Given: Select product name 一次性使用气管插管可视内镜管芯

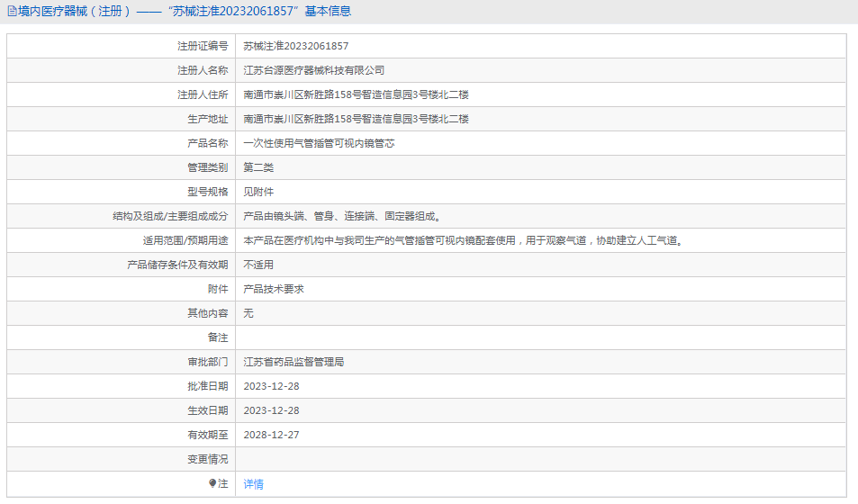Looking at the screenshot, I should click(x=319, y=143).
